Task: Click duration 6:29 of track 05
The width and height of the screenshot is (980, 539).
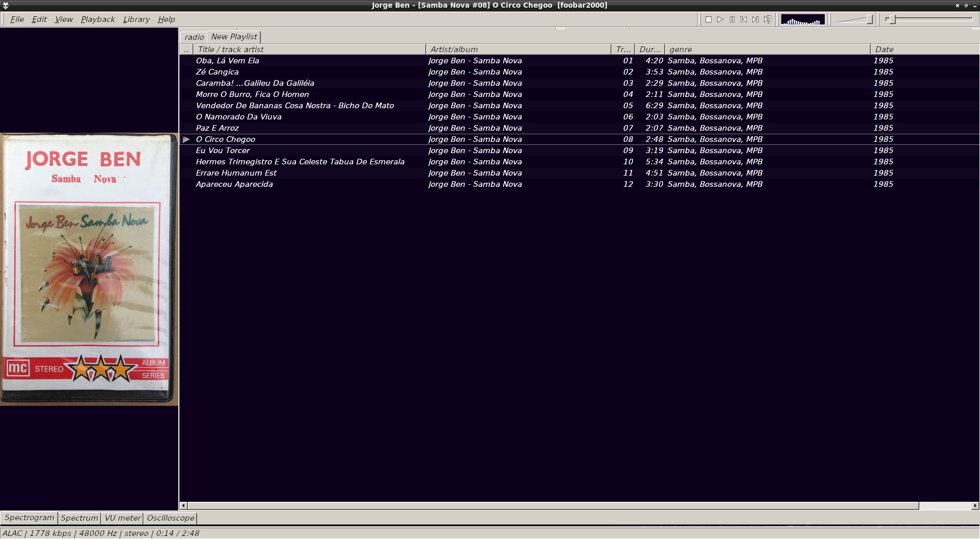Action: tap(654, 106)
